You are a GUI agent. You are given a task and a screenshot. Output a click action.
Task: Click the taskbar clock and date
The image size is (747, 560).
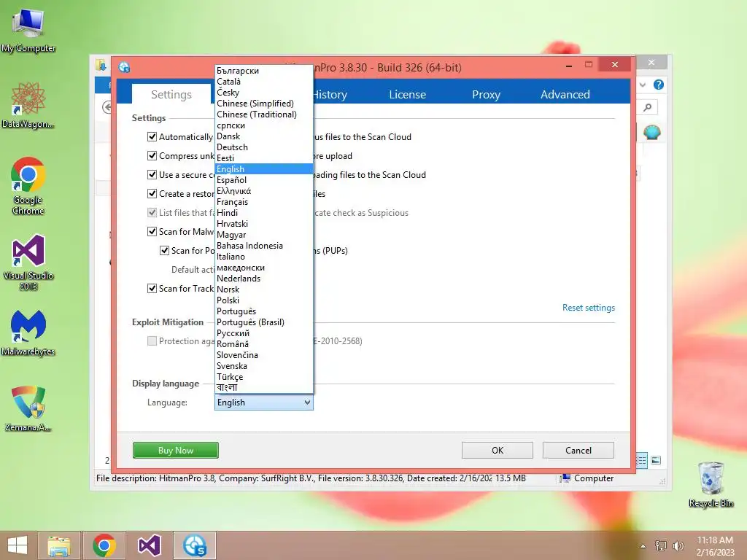coord(715,545)
